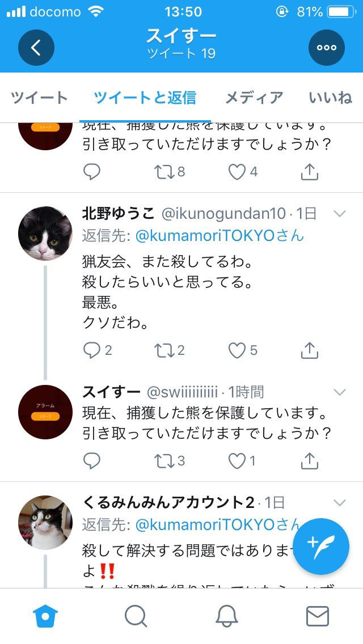This screenshot has height=644, width=363.
Task: Open the Search magnifier in bottom bar
Action: (x=136, y=616)
